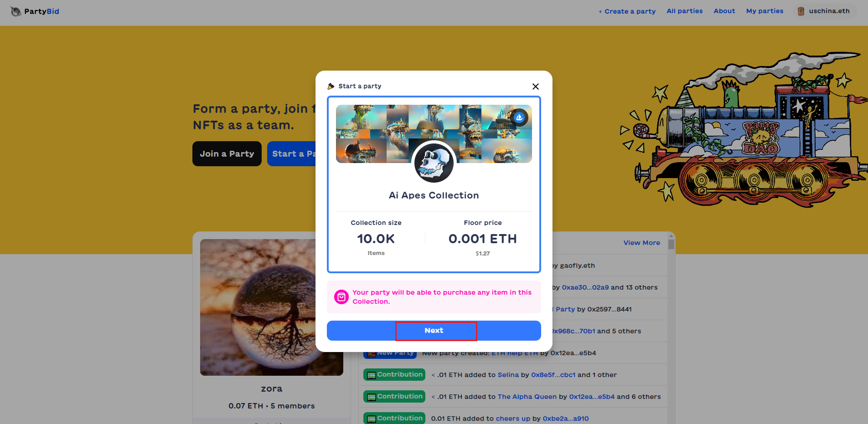Click the Ai Apes skull avatar
Image resolution: width=868 pixels, height=424 pixels.
[434, 163]
